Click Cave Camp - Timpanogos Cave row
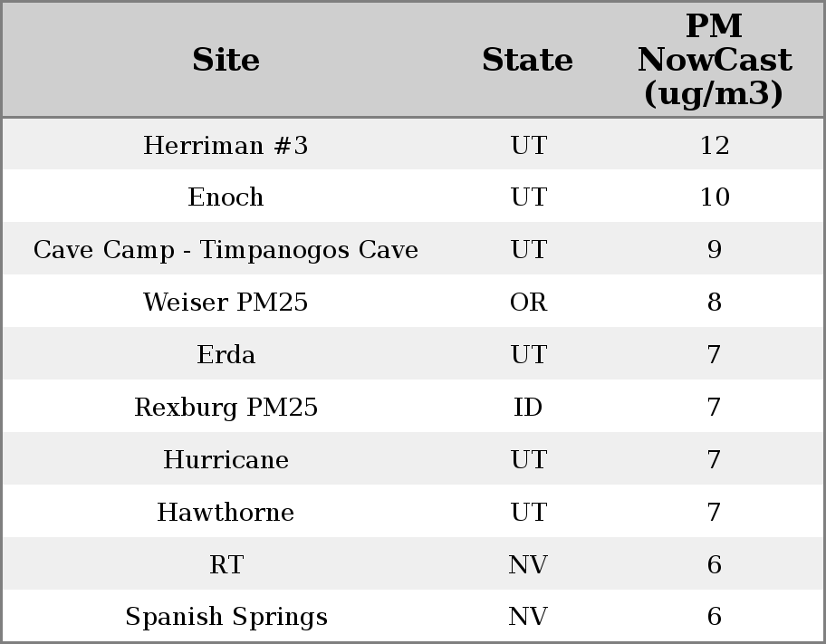Screen dimensions: 826x644 tap(226, 250)
